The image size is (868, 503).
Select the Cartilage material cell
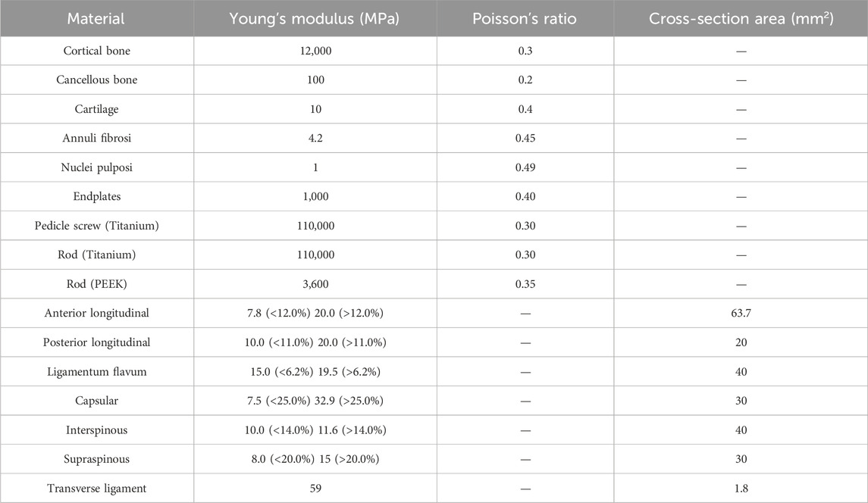point(97,109)
